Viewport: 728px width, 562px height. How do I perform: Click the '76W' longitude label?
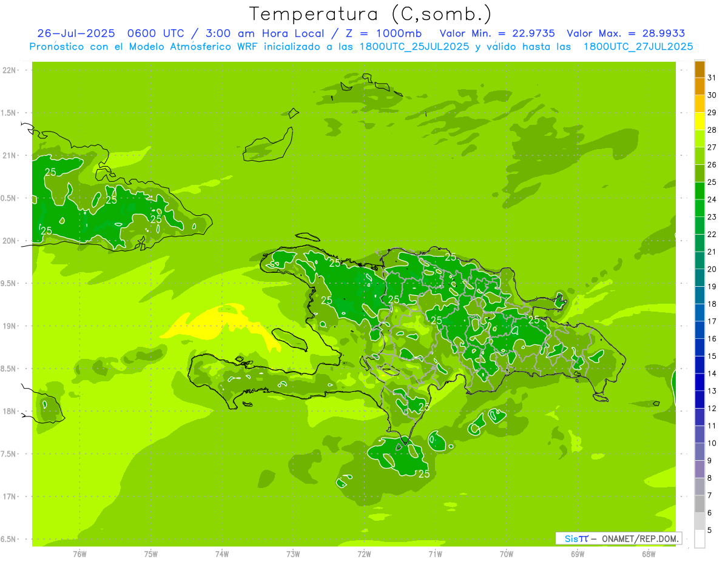79,554
